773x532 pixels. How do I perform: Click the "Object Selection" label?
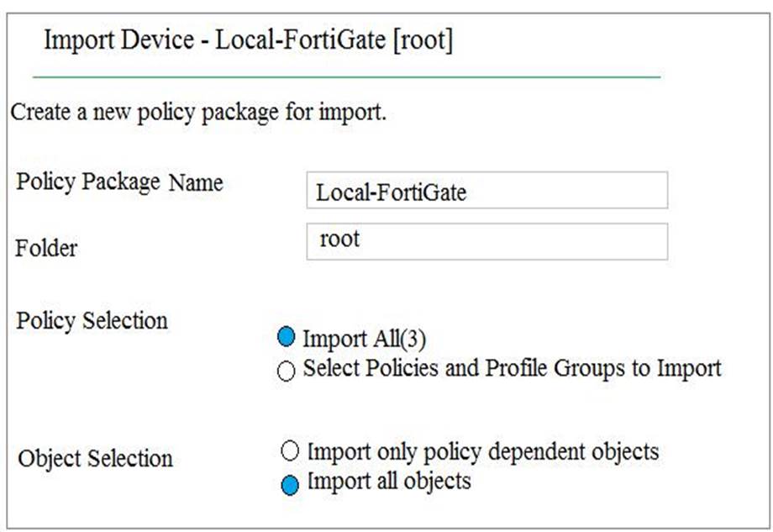point(95,459)
